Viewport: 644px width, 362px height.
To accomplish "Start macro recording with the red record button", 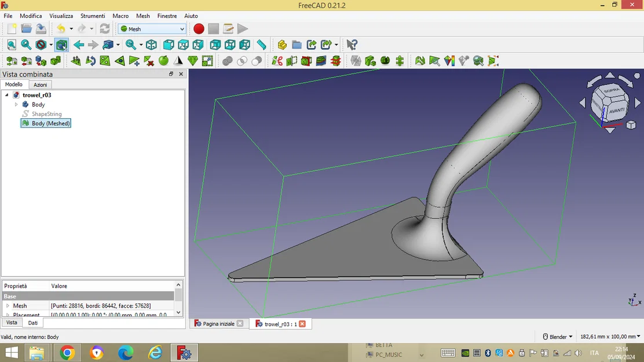I will pyautogui.click(x=199, y=28).
